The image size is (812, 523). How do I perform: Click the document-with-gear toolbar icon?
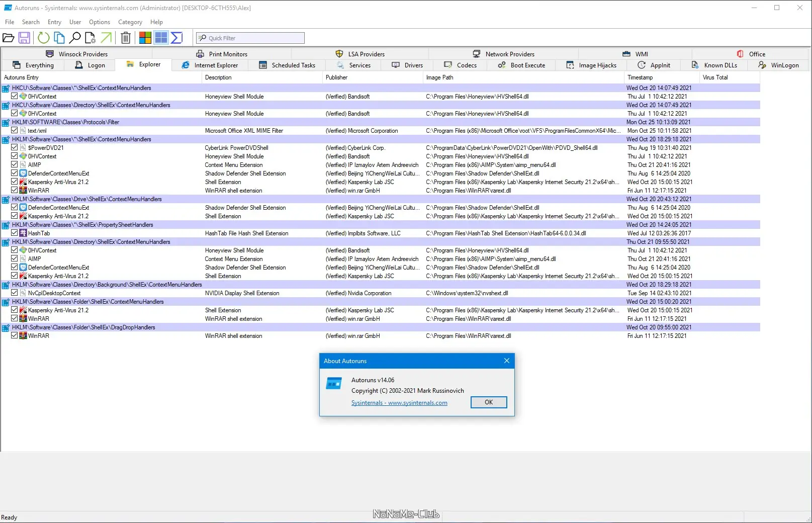click(x=91, y=38)
